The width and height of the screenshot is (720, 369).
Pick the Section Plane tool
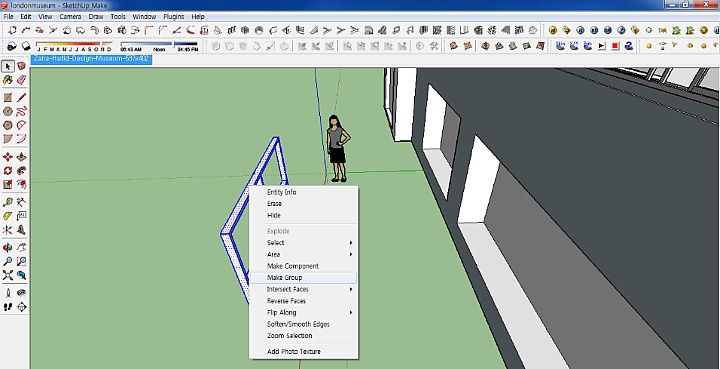(x=22, y=307)
